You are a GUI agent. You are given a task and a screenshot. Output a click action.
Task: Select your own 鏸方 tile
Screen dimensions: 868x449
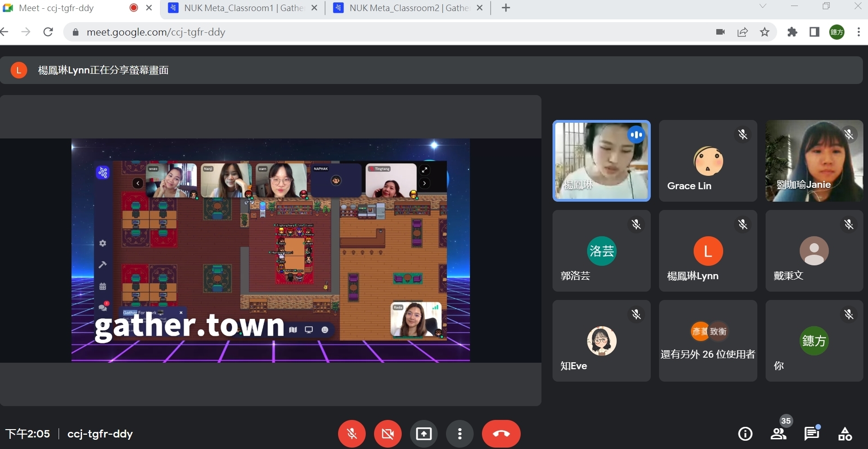click(814, 341)
